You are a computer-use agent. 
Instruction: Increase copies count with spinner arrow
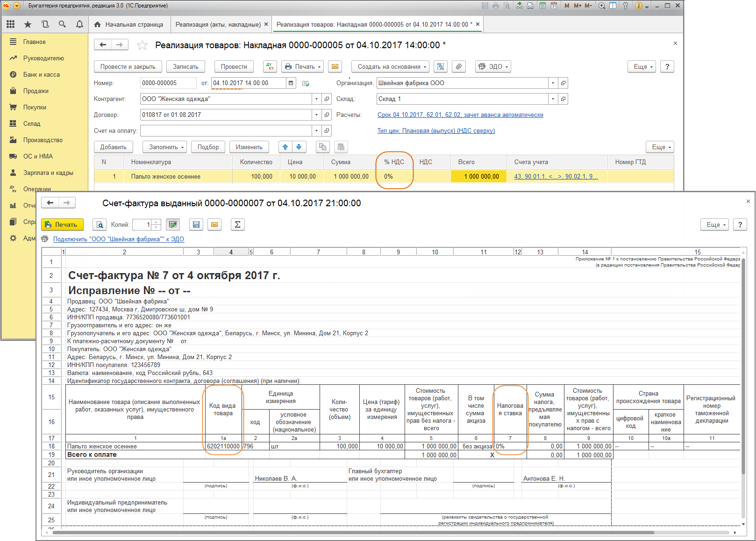pos(157,222)
